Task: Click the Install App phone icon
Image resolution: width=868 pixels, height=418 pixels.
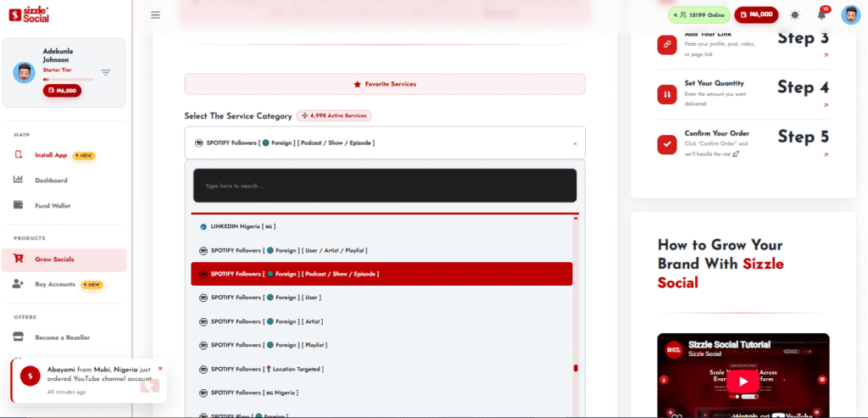Action: point(19,154)
